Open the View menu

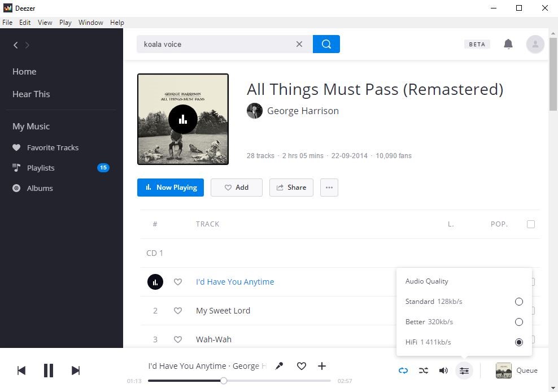click(45, 23)
